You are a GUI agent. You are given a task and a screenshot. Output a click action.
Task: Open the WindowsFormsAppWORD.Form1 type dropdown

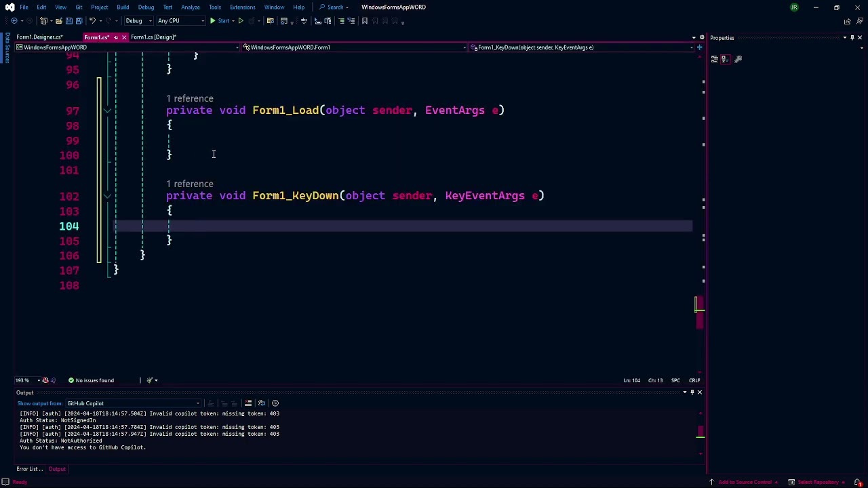coord(354,47)
